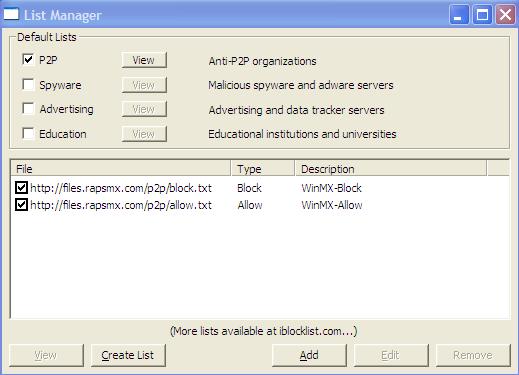Click the Create List button
This screenshot has width=519, height=375.
(x=128, y=355)
